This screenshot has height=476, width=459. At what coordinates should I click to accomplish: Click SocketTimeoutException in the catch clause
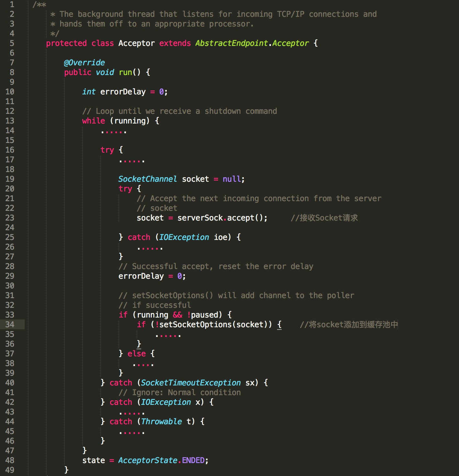[x=191, y=383]
